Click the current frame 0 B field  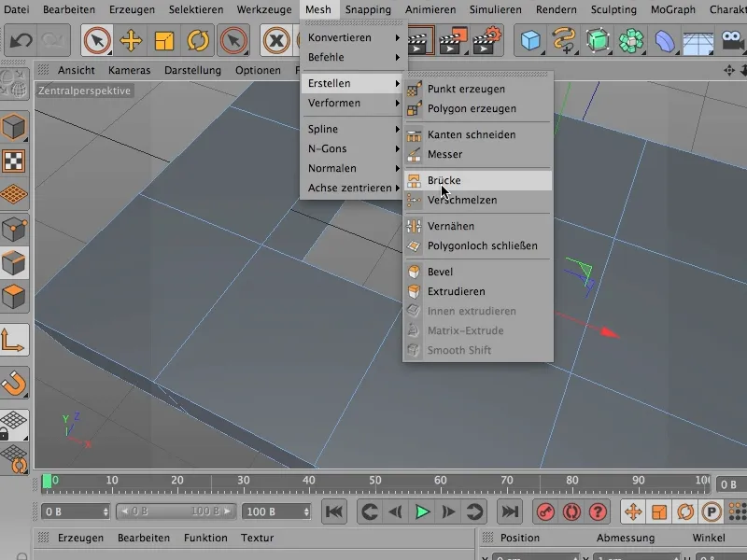[76, 511]
